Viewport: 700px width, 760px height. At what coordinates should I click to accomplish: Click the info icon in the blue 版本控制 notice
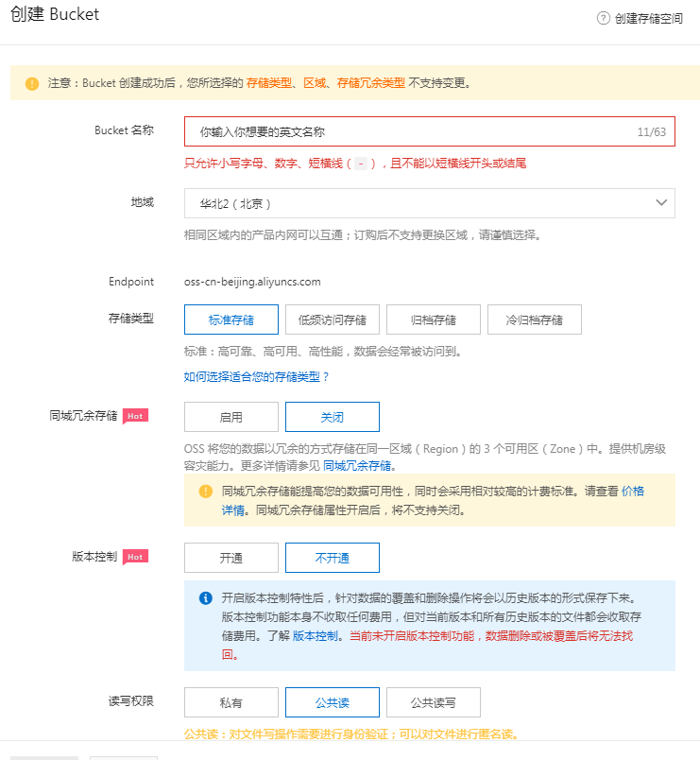click(x=205, y=598)
